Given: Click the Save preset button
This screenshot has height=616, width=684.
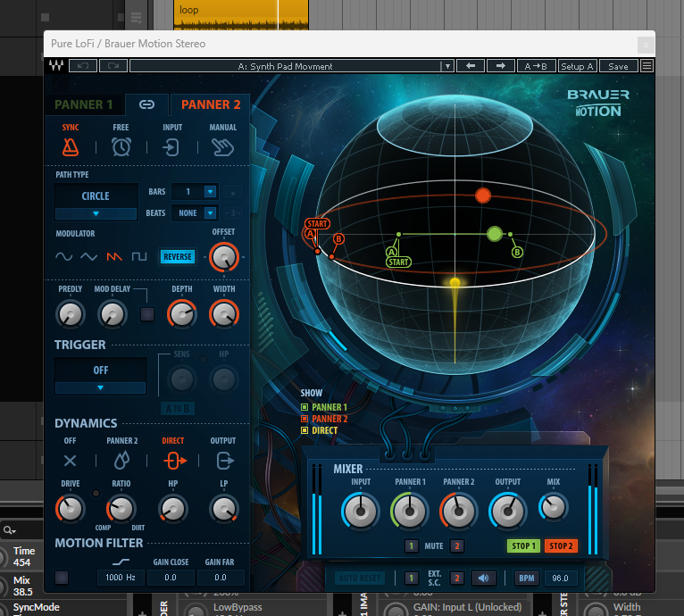Looking at the screenshot, I should tap(618, 66).
